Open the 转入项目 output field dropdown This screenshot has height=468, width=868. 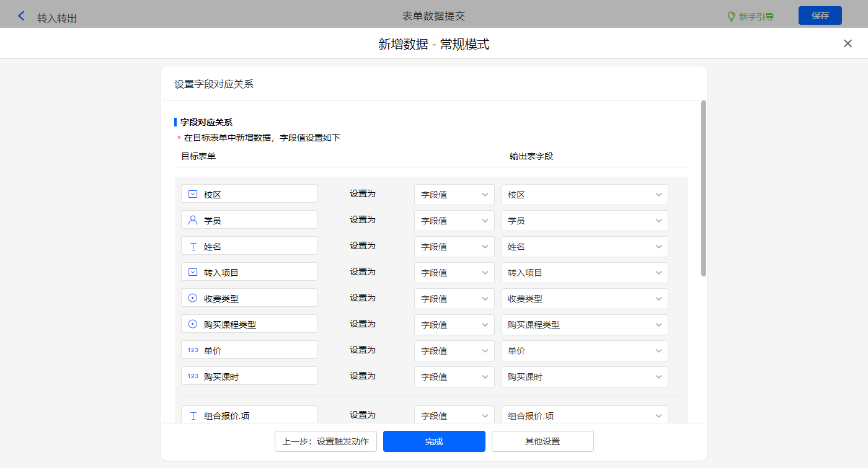tap(584, 273)
